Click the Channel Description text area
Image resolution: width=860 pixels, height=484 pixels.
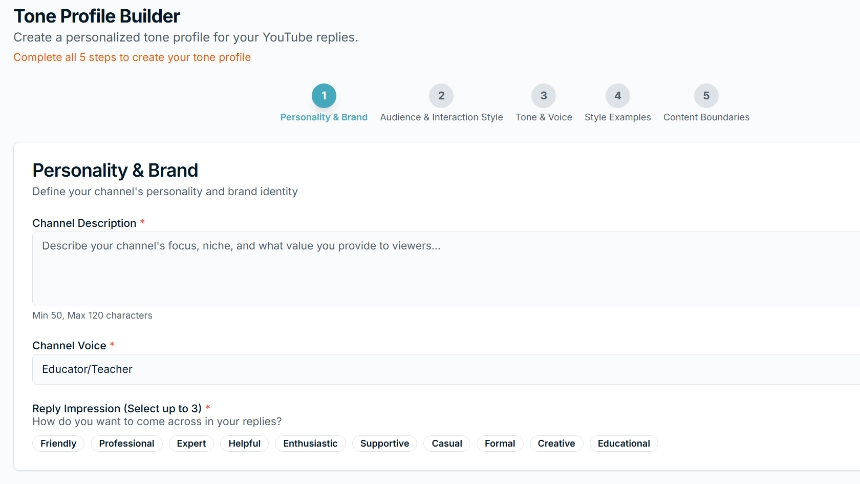tap(446, 268)
